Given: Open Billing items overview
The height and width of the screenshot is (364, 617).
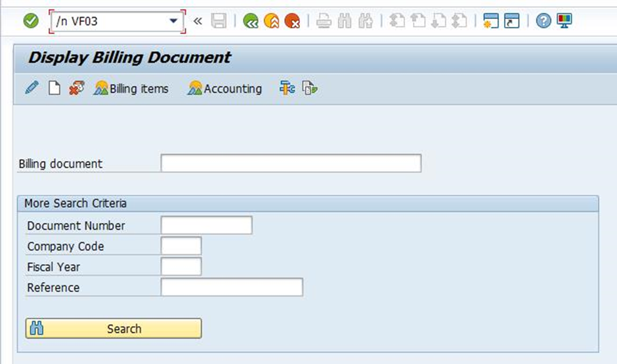Looking at the screenshot, I should click(131, 89).
